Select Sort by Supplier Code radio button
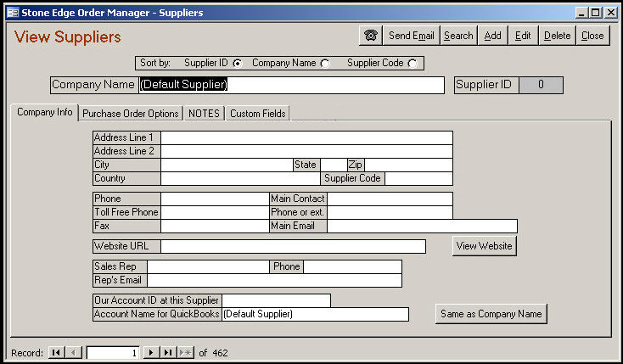 tap(413, 63)
